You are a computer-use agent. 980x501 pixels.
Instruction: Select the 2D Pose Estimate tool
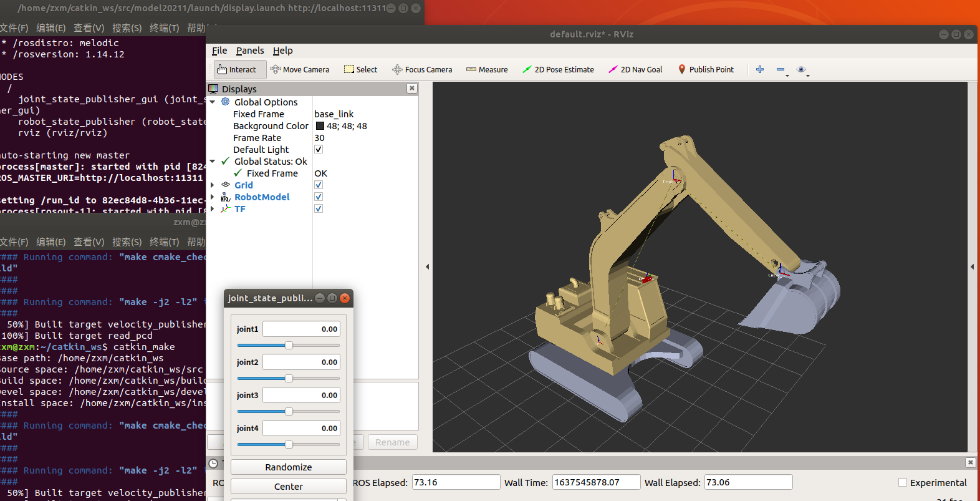[x=558, y=69]
